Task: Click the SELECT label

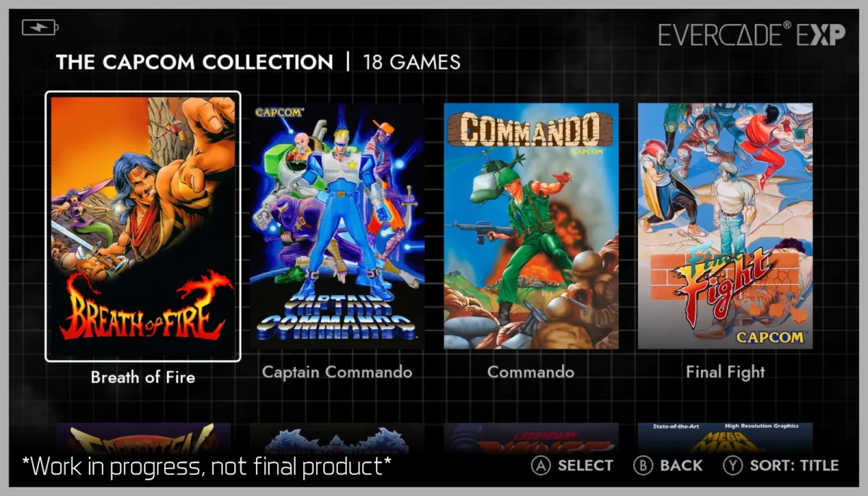Action: click(585, 466)
